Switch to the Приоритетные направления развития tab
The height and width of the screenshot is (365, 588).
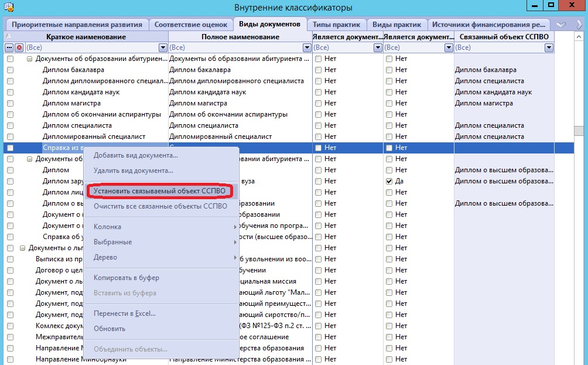pyautogui.click(x=77, y=25)
